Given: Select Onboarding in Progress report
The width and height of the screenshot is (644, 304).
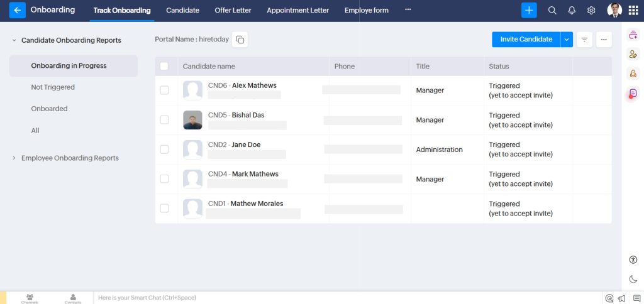Looking at the screenshot, I should click(74, 66).
